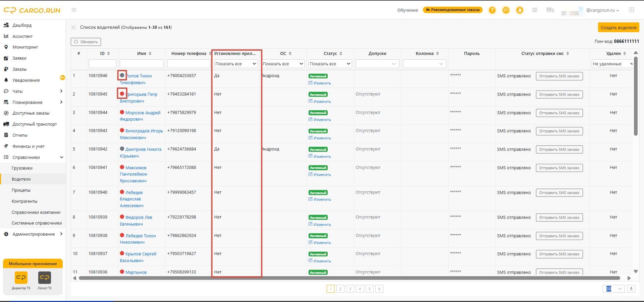Open Грузовики in the sidebar
The width and height of the screenshot is (644, 302).
coord(22,168)
